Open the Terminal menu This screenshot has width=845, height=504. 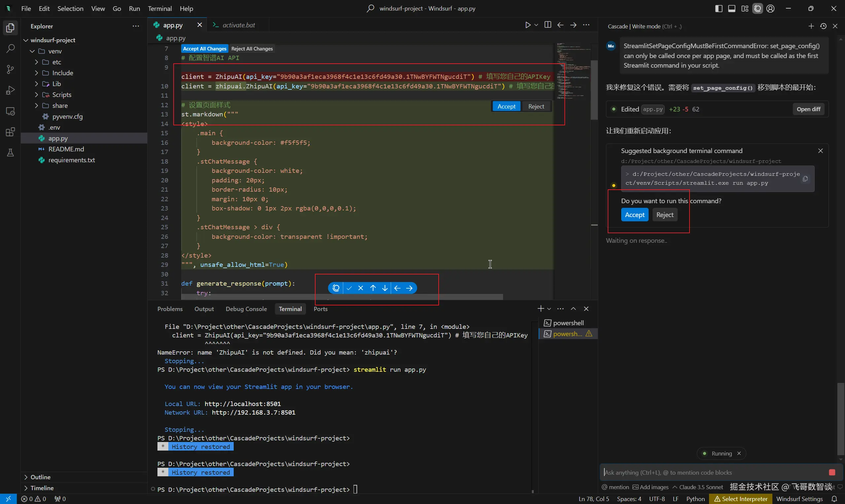160,9
